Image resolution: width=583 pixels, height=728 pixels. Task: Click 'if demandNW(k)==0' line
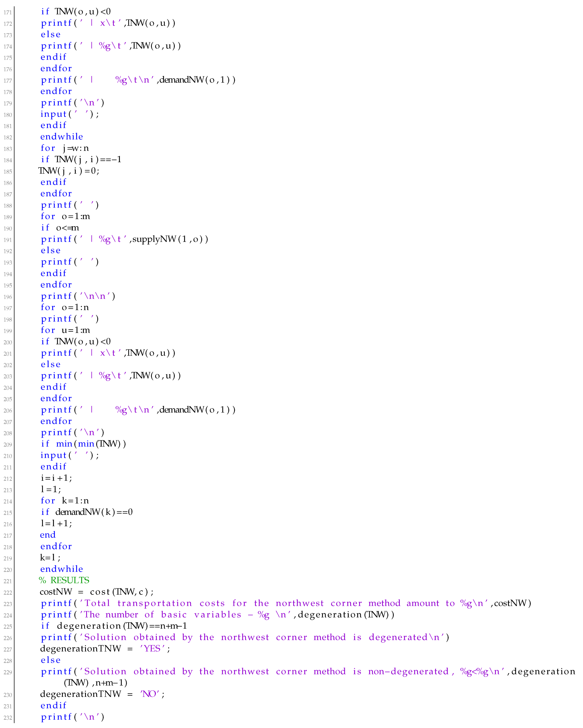86,512
